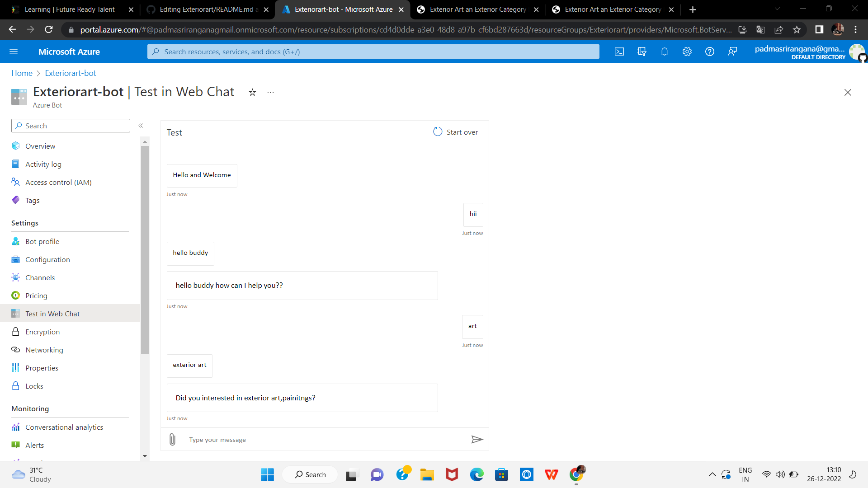The width and height of the screenshot is (868, 488).
Task: Switch to Editing Exteriorart/README.md browser tab
Action: [x=208, y=9]
